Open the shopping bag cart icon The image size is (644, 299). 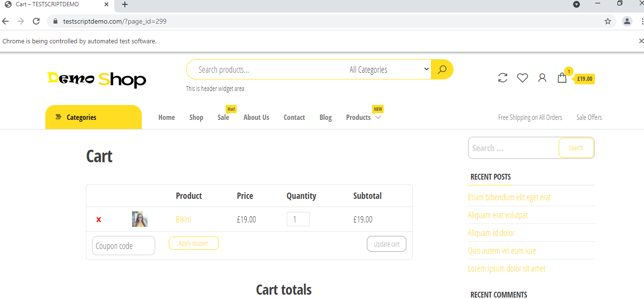[562, 78]
